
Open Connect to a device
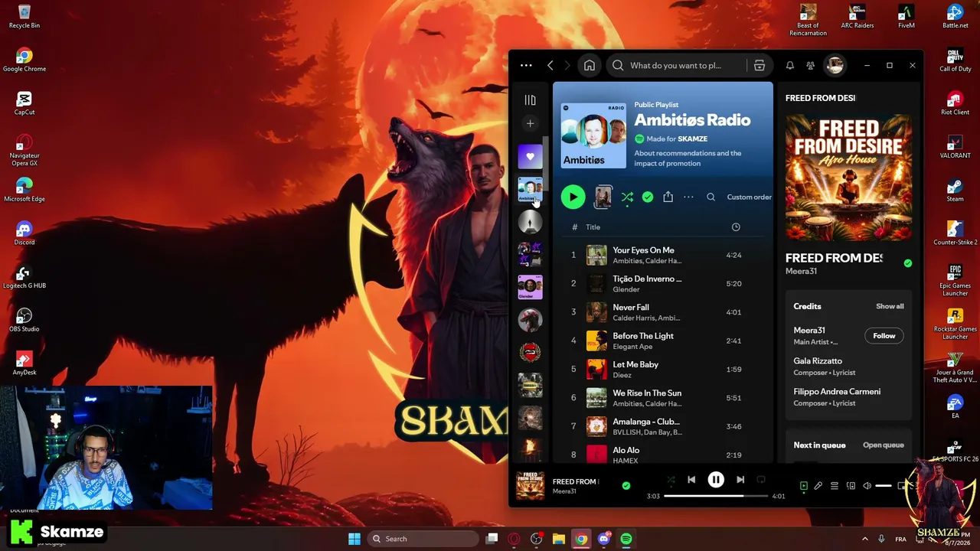coord(851,486)
